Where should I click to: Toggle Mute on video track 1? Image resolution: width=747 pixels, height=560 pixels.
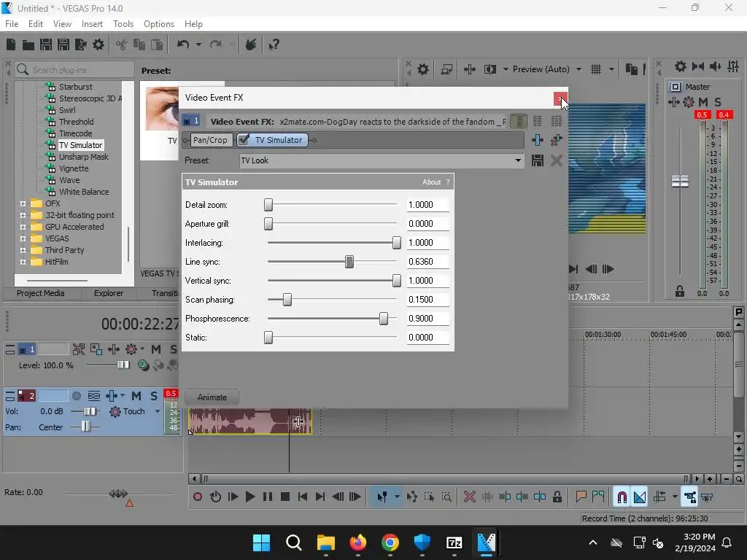[x=156, y=349]
